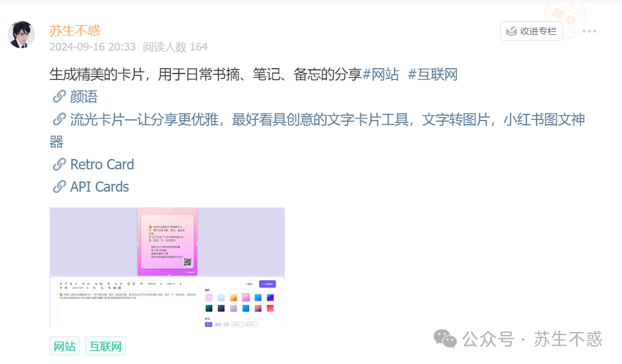Open the API Cards link
622x364 pixels.
tap(100, 187)
